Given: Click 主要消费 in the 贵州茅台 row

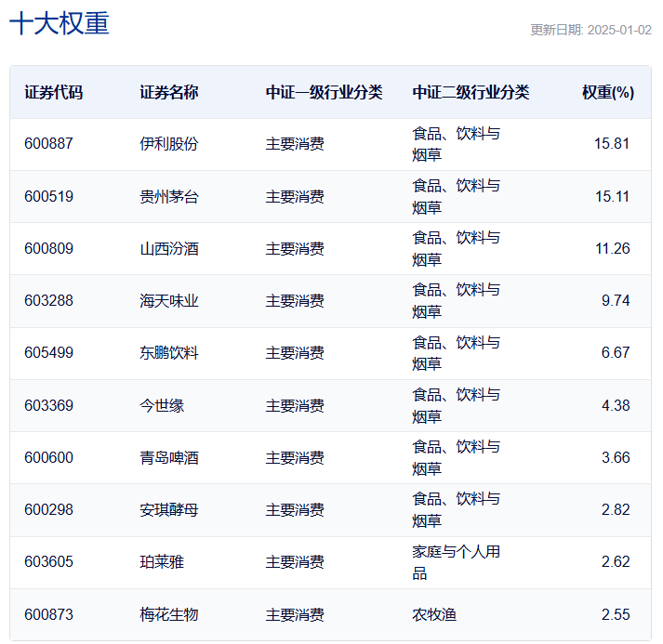Looking at the screenshot, I should 295,196.
